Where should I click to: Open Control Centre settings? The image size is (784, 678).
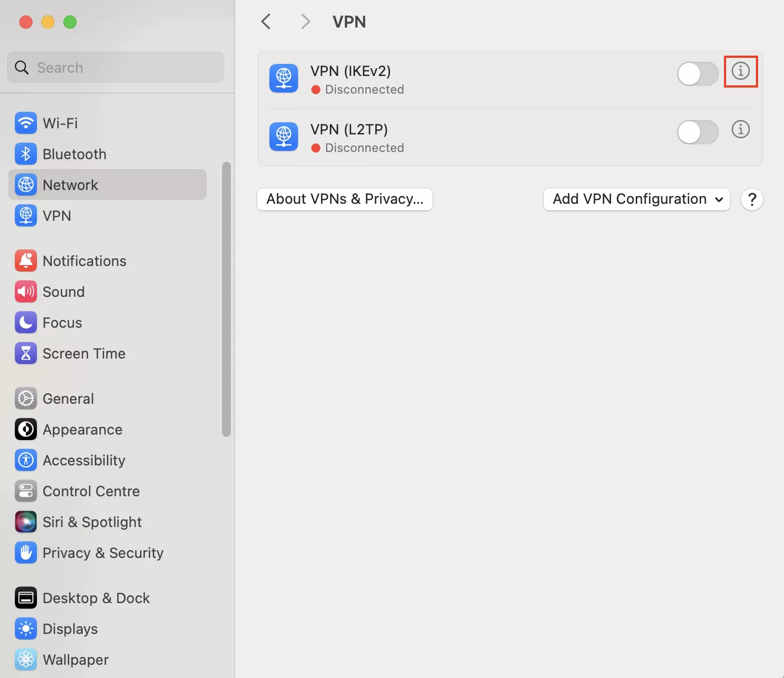[91, 491]
